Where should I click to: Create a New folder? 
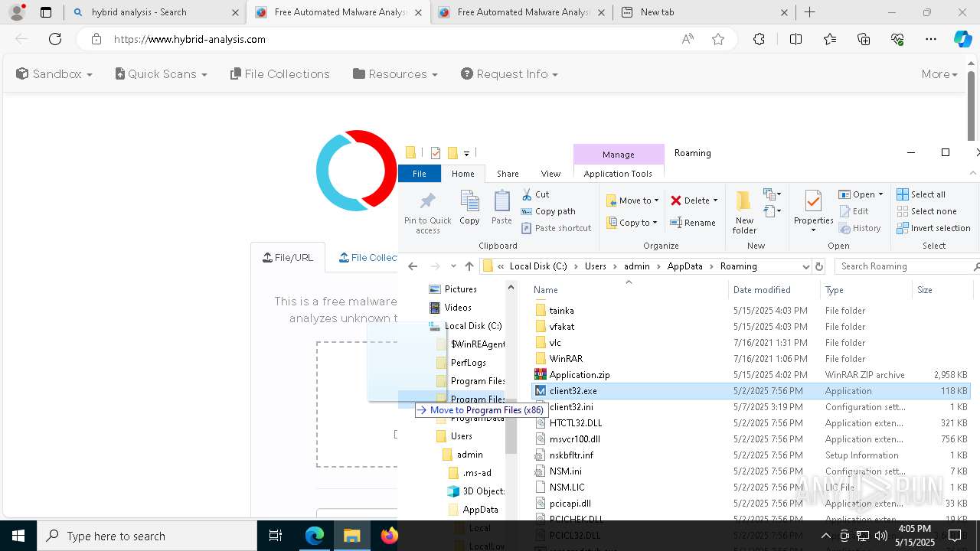pyautogui.click(x=744, y=212)
